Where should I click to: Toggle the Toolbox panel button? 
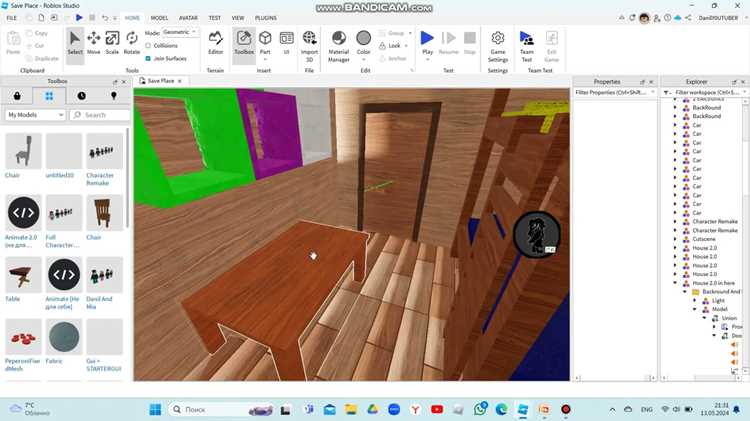[x=244, y=43]
